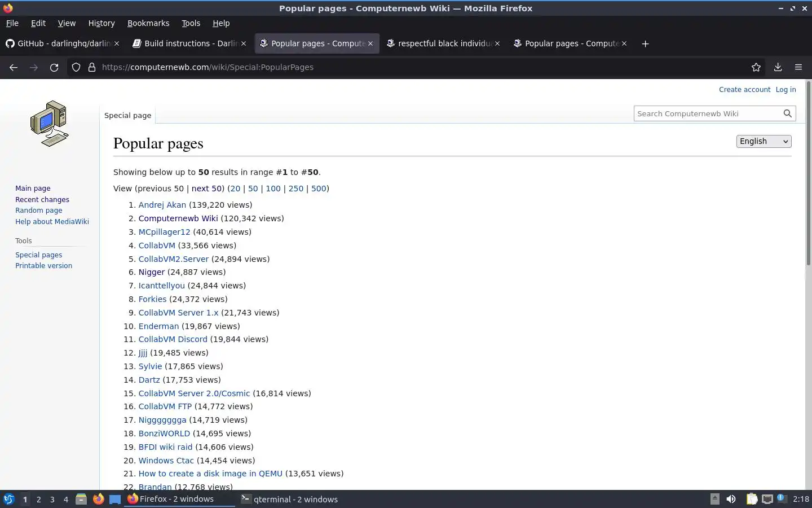Close the GitHub darlinghq tab
The width and height of the screenshot is (812, 508).
pos(117,43)
